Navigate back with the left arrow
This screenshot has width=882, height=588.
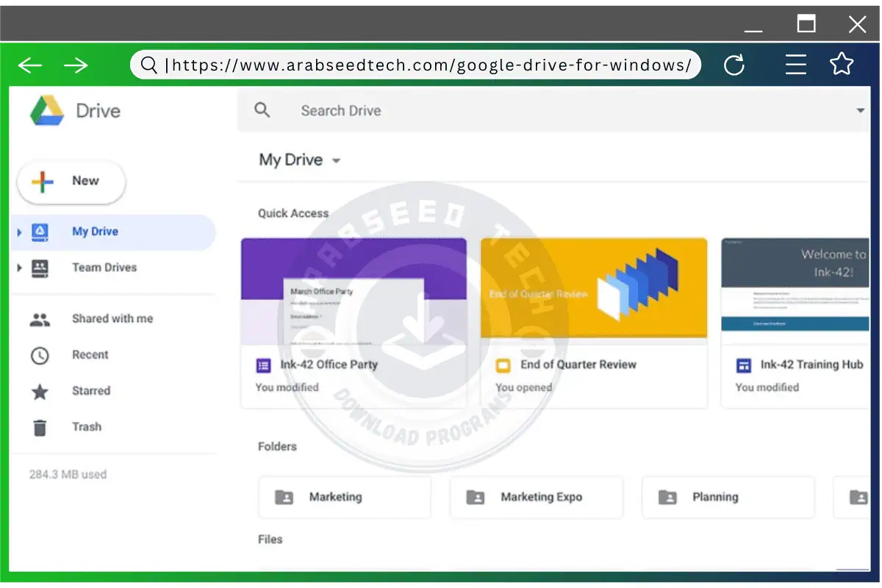[x=30, y=65]
